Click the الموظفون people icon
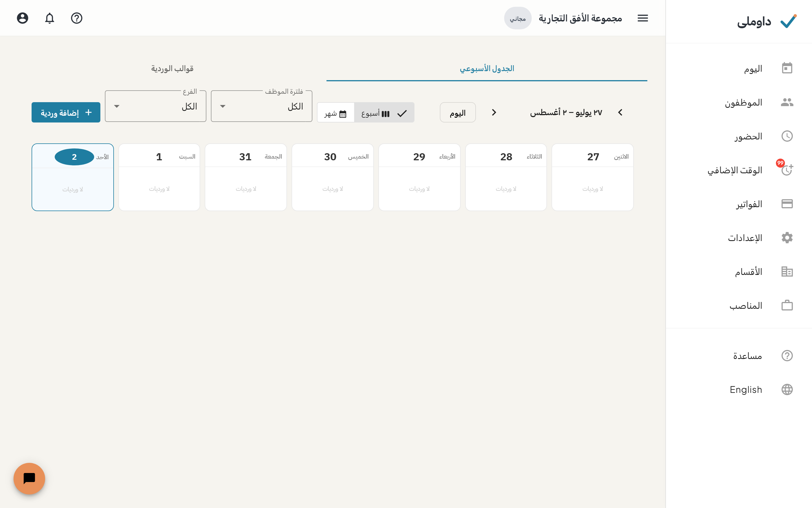The image size is (812, 508). point(787,102)
